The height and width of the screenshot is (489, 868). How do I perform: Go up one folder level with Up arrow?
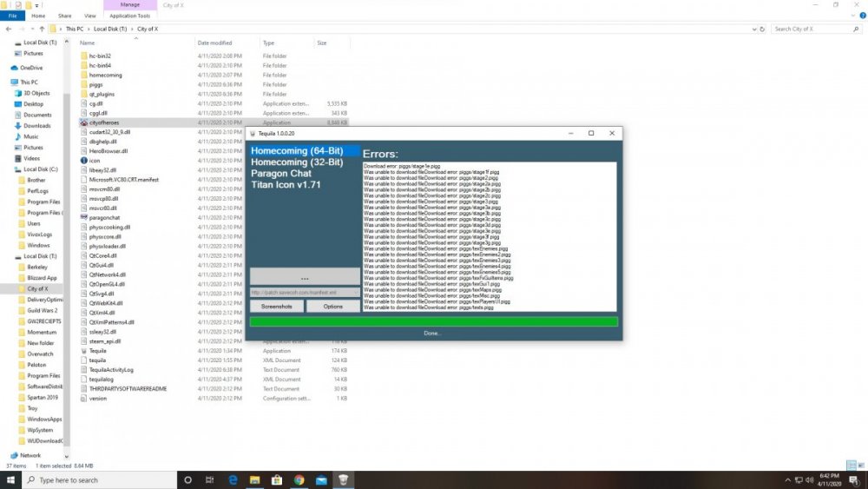41,29
